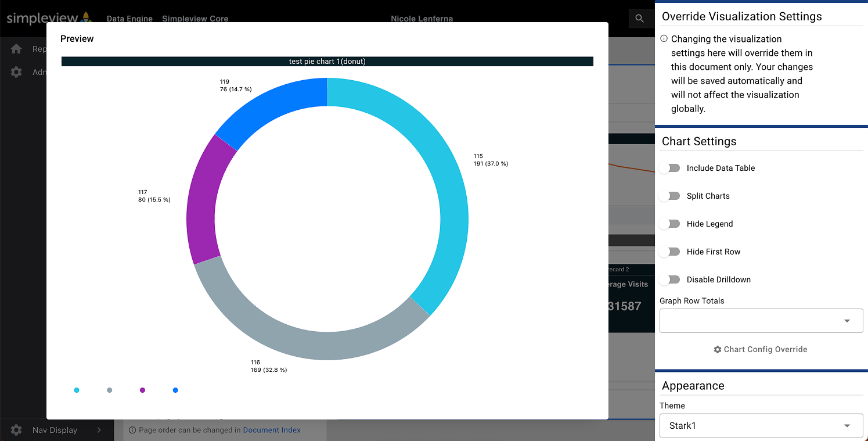
Task: Enable Disable Drilldown switch
Action: [x=669, y=279]
